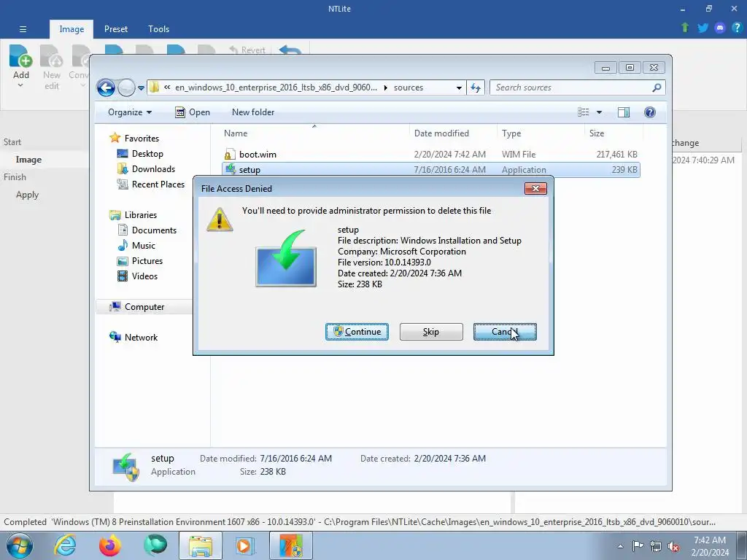
Task: Select Image in NTLite left sidebar
Action: tap(28, 160)
